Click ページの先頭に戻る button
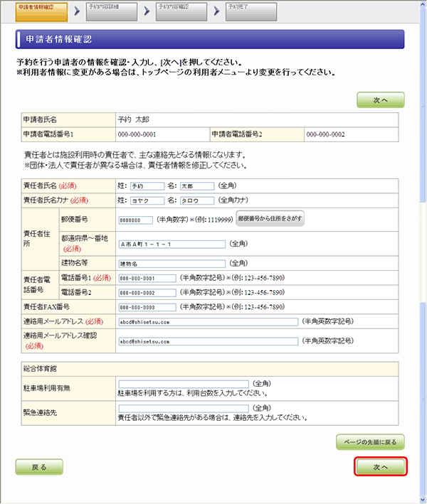 [370, 442]
